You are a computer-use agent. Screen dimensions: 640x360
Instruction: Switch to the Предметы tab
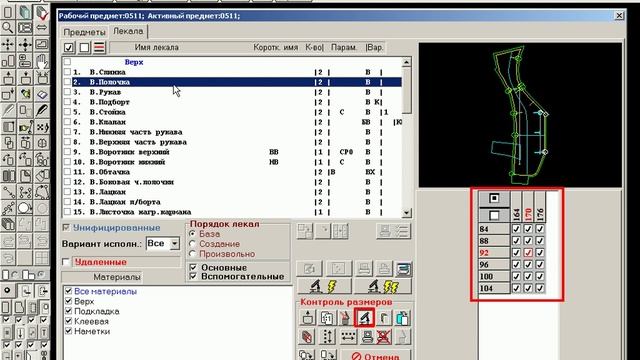point(84,32)
